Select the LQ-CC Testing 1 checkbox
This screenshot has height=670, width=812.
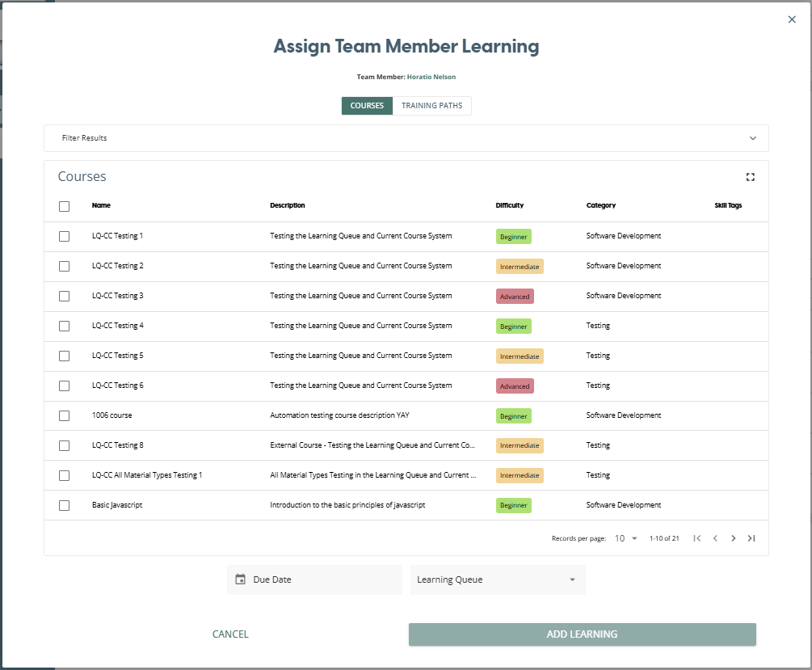[65, 236]
